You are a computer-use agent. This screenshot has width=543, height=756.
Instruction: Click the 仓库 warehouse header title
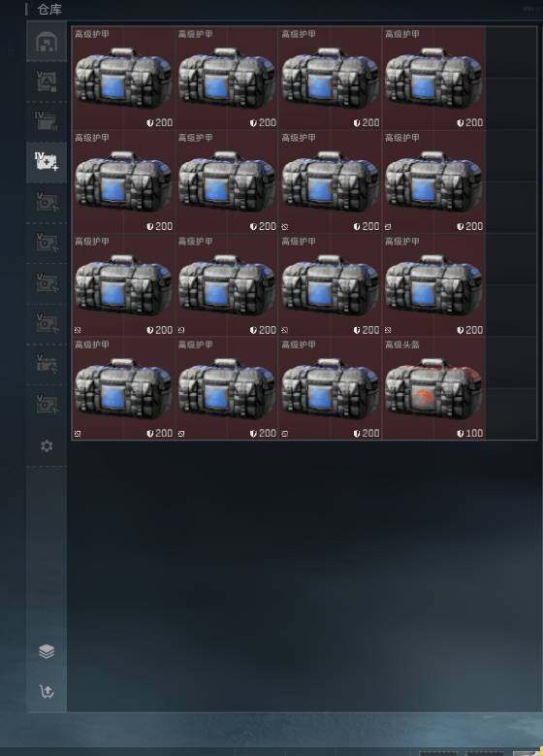tap(49, 9)
